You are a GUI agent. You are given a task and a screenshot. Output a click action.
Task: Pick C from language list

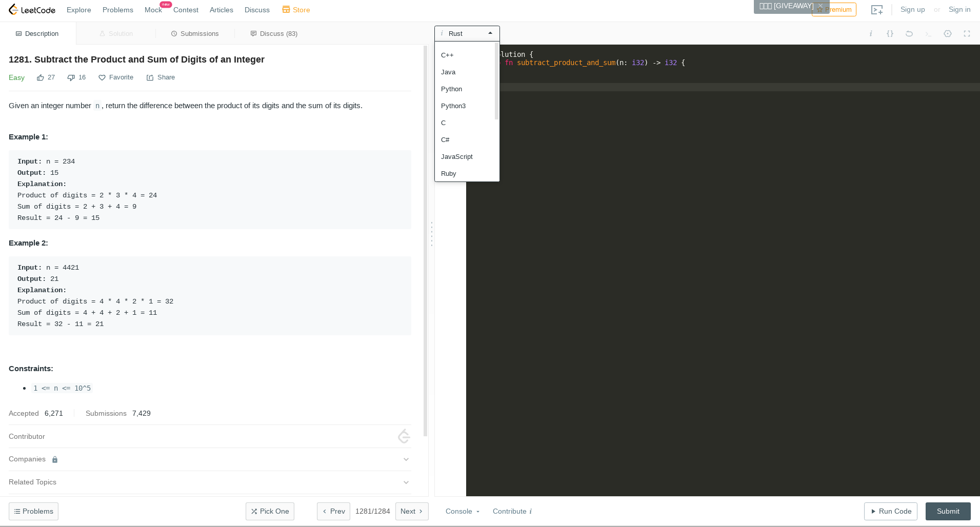point(465,123)
